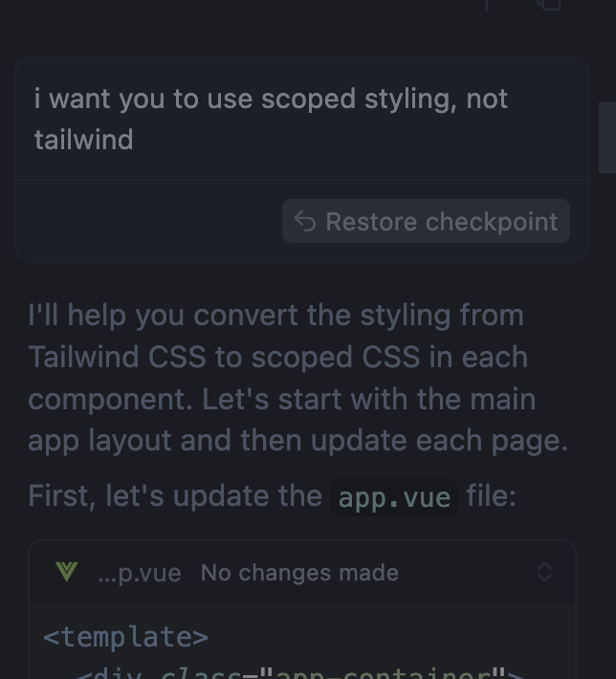Click the inline app.vue code reference
Screen dimensions: 616x679
[x=394, y=497]
